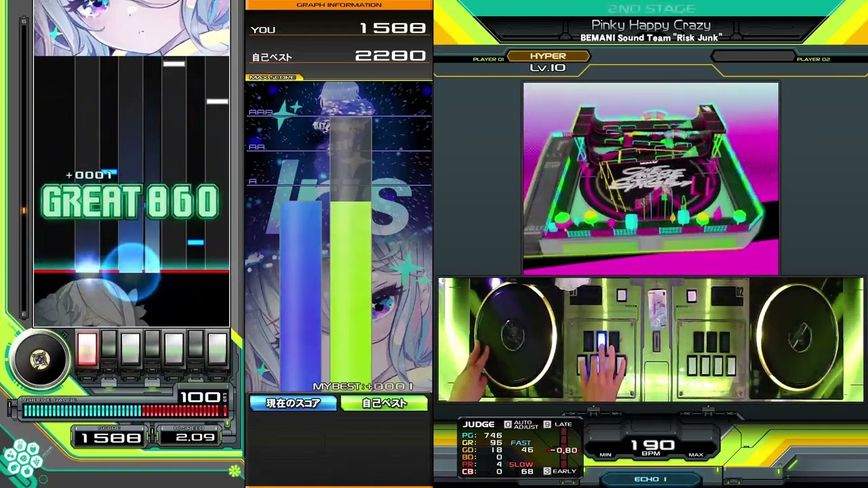Click the LATE counter box showing 9
Screen dimensions: 868x488
tap(547, 424)
